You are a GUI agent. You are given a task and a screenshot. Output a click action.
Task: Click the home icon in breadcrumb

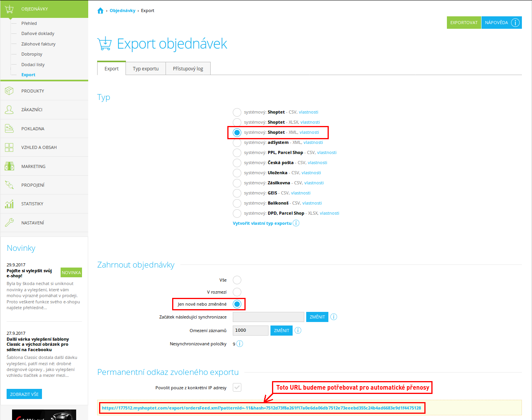click(100, 10)
